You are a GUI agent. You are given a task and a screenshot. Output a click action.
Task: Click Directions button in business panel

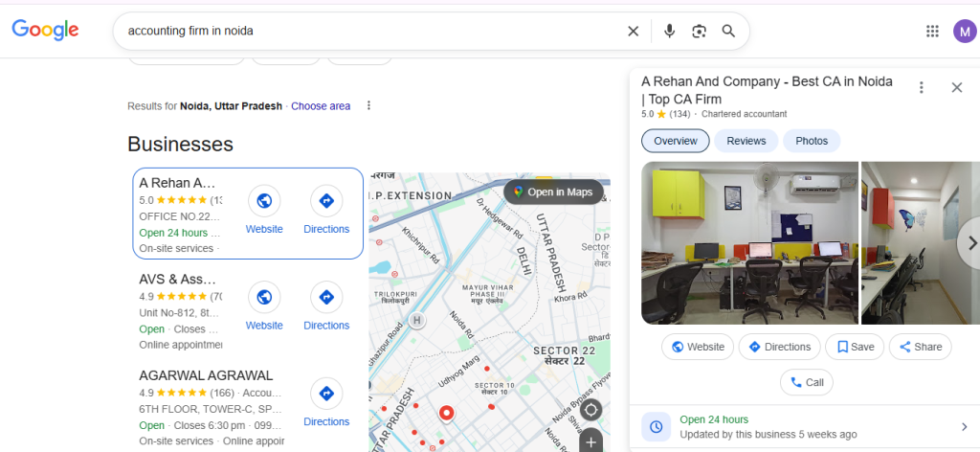tap(779, 347)
